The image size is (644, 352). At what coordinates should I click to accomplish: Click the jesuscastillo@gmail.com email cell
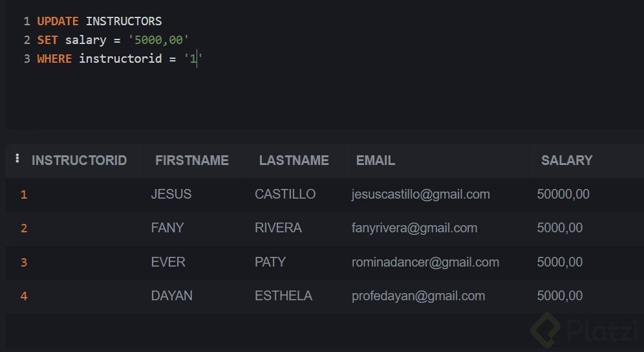click(420, 194)
